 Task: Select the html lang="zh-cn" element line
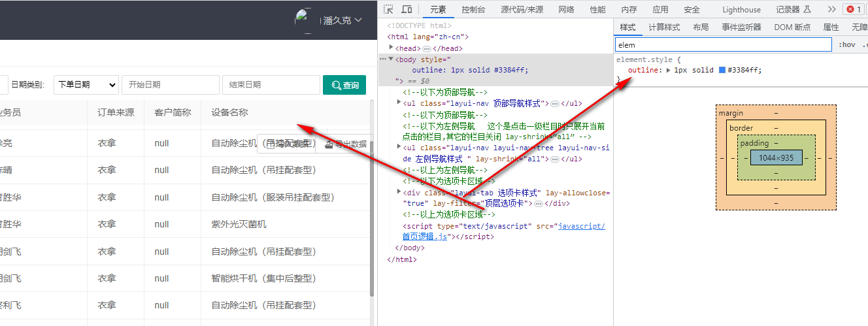point(427,37)
